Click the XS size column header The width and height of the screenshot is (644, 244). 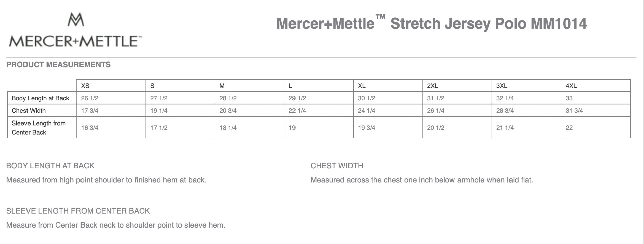tap(85, 86)
